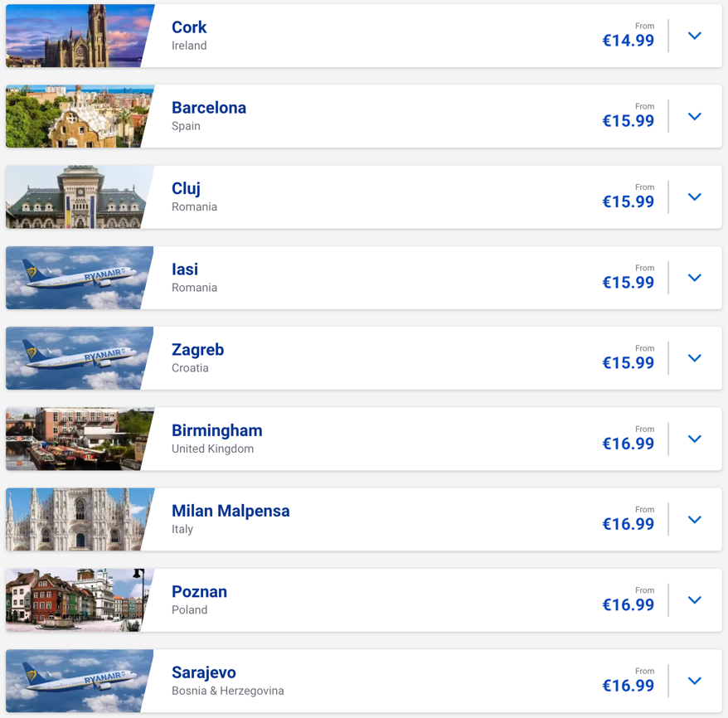This screenshot has width=728, height=718.
Task: Expand the Poznan fare chevron
Action: [x=694, y=599]
